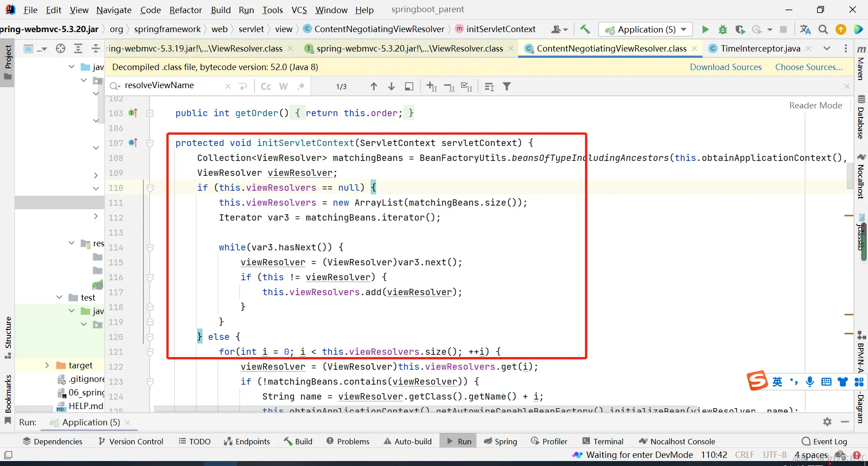
Task: Open the profiler run options dropdown arrow
Action: coord(769,29)
